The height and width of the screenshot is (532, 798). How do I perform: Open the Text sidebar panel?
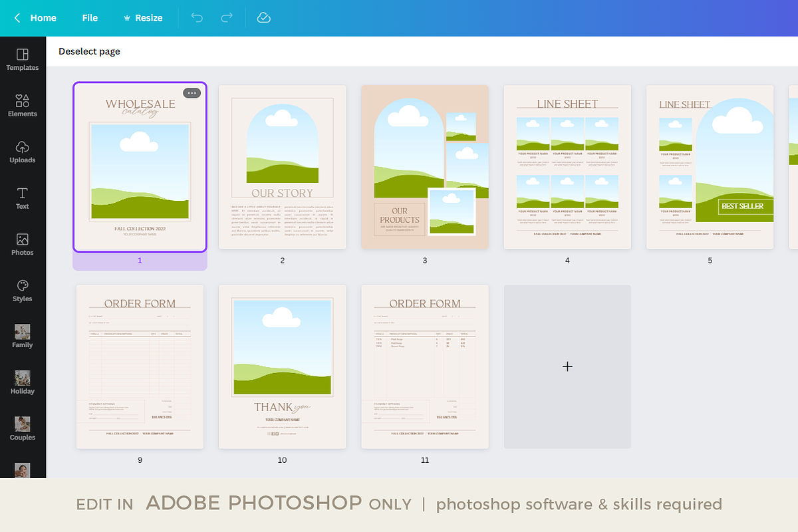[23, 198]
